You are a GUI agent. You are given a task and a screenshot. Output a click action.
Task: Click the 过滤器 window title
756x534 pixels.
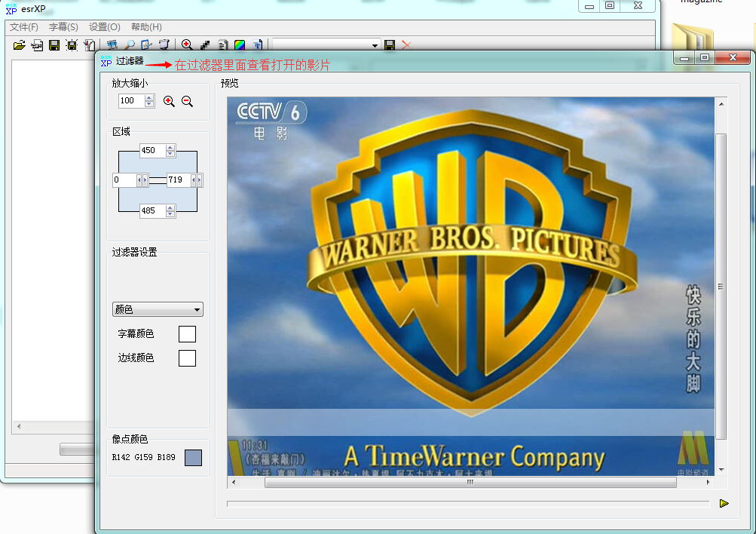click(130, 61)
